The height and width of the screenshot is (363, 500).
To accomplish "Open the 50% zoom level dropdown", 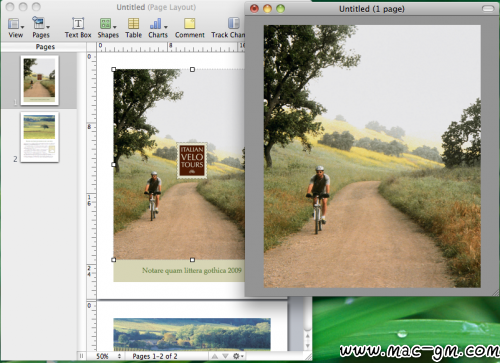I will pos(108,356).
